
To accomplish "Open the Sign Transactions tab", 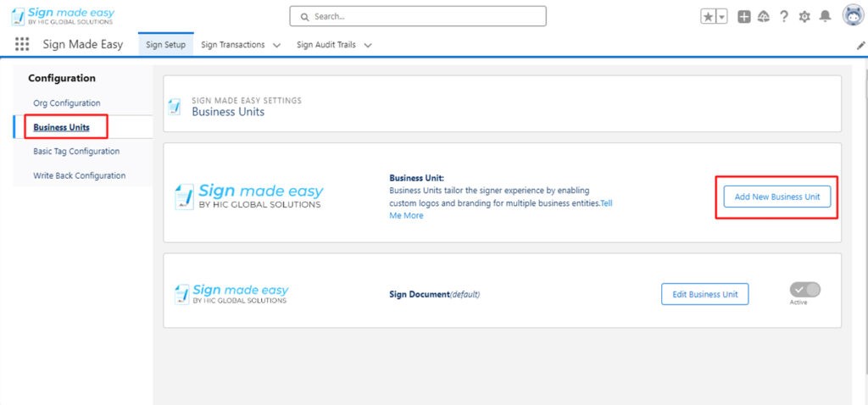I will (233, 45).
